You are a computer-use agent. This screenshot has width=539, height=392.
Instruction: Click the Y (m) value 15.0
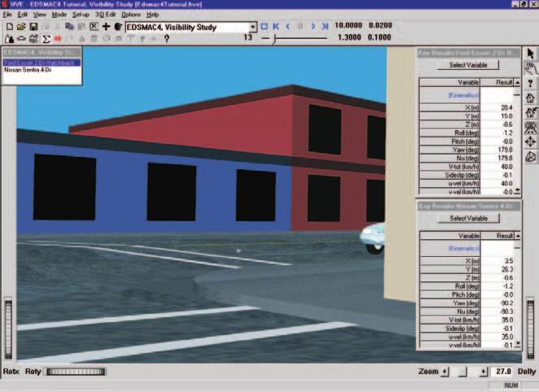[x=506, y=115]
